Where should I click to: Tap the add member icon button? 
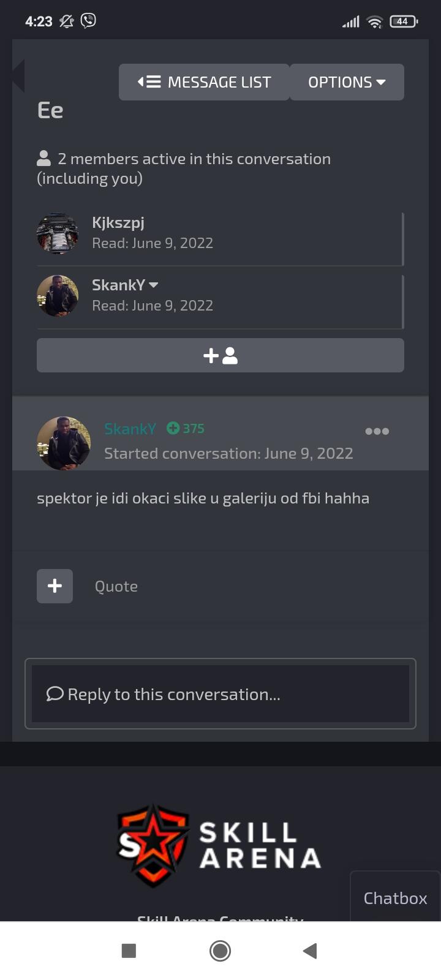click(221, 355)
